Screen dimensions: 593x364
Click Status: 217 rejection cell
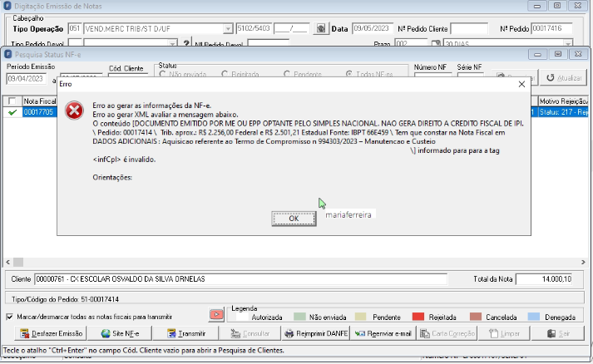click(563, 112)
